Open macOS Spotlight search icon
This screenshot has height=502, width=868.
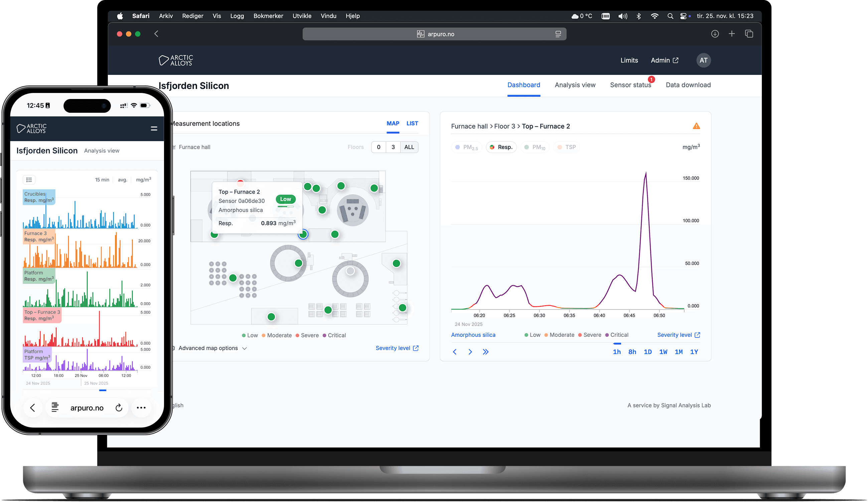(x=670, y=16)
